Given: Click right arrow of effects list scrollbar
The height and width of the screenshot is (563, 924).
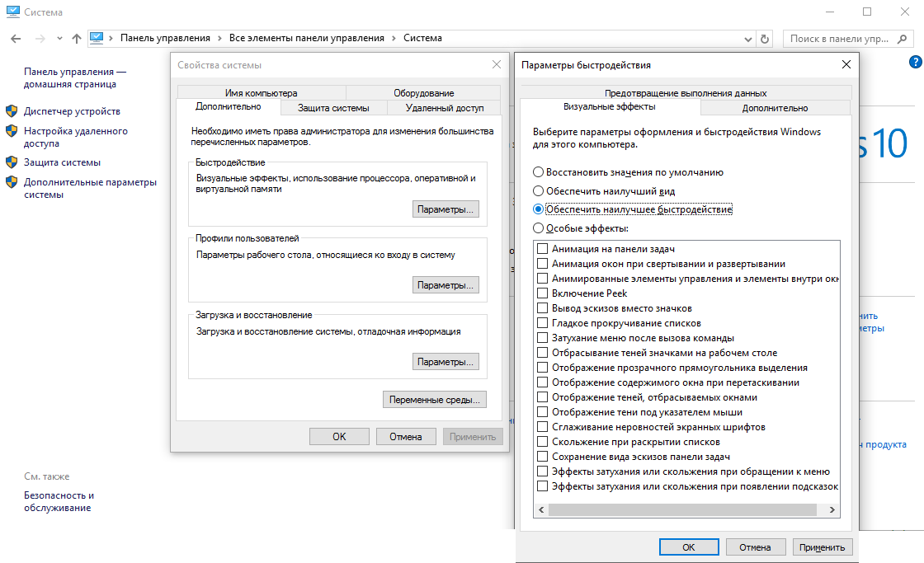Looking at the screenshot, I should (x=832, y=510).
